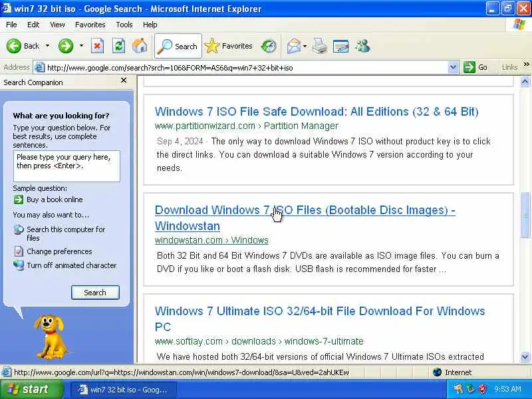The height and width of the screenshot is (399, 532).
Task: Click the Edit page toolbar icon
Action: tap(340, 46)
